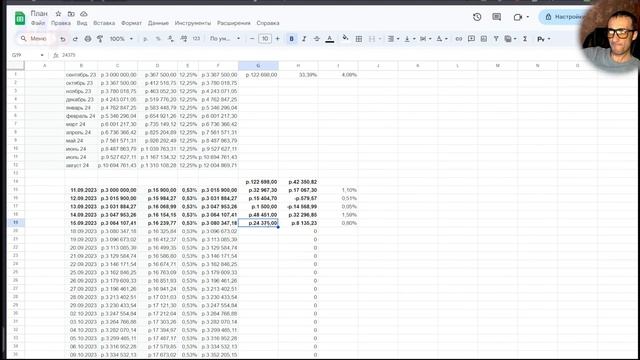Open the Meet dropdown arrow
This screenshot has width=640, height=360.
[528, 17]
